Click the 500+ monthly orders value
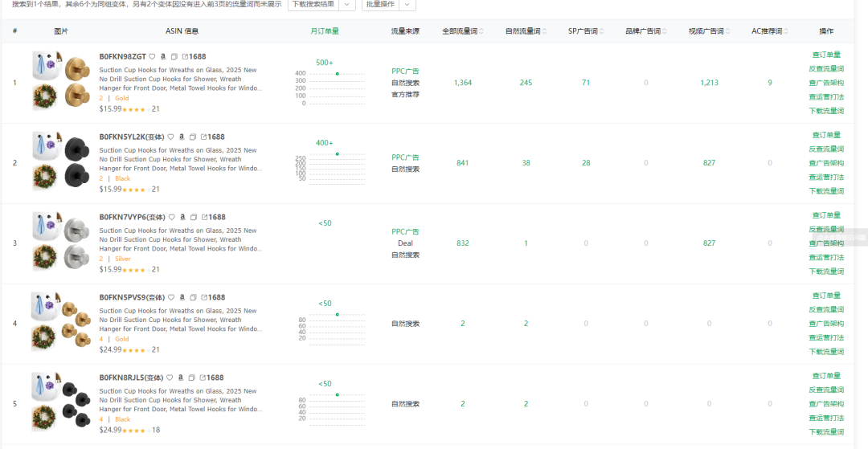868x449 pixels. 325,63
